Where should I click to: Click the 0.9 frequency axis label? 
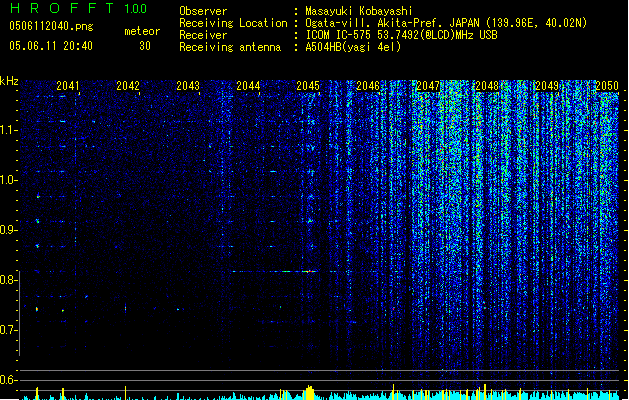point(9,230)
